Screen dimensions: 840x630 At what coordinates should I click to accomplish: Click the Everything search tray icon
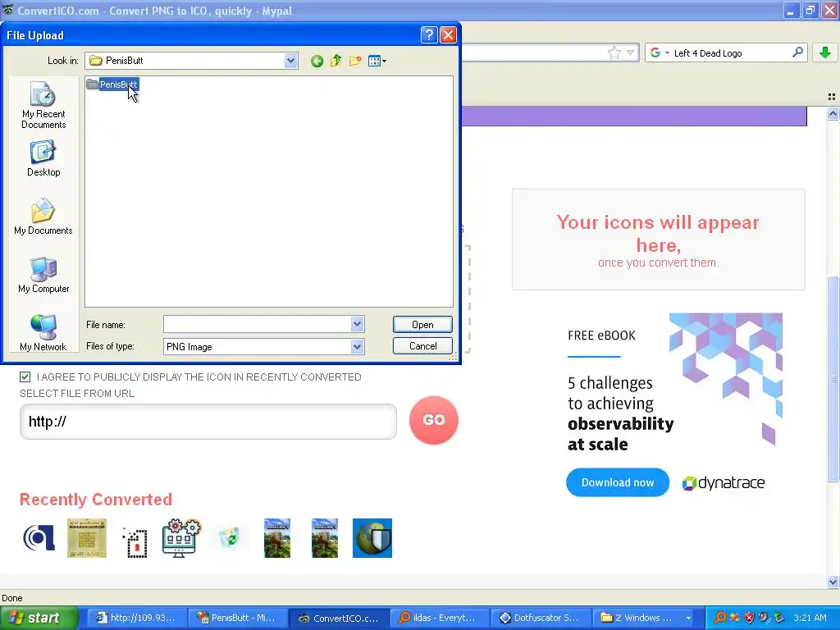(719, 618)
